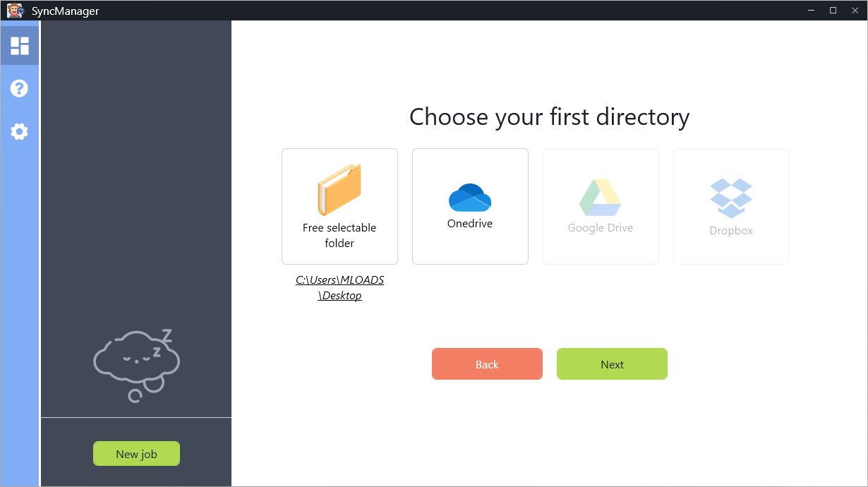Image resolution: width=868 pixels, height=487 pixels.
Task: Open the folder path C:\Users\MLOADS\Desktop link
Action: [x=339, y=287]
